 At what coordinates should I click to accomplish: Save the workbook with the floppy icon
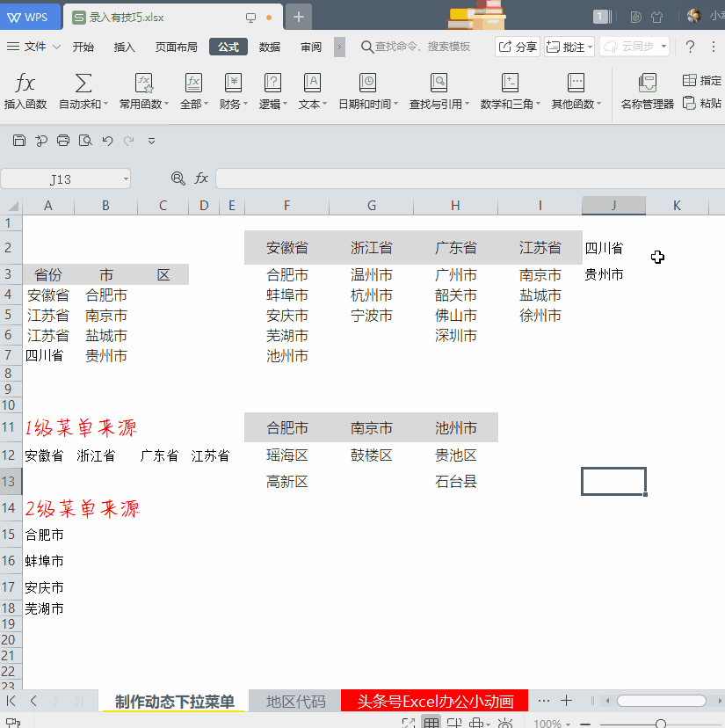[19, 140]
